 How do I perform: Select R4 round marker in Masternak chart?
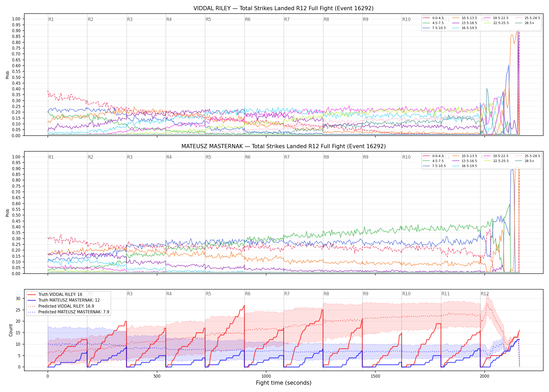169,157
